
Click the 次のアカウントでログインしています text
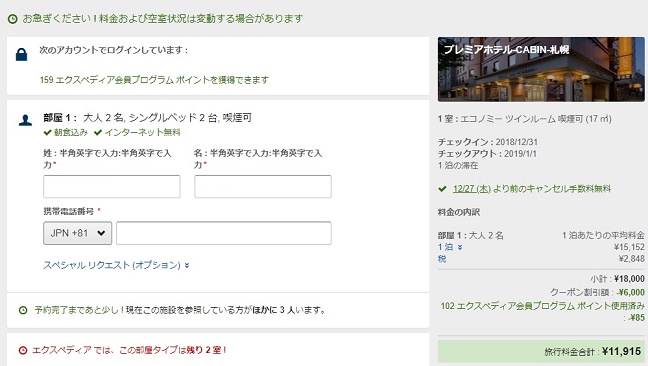(x=113, y=50)
